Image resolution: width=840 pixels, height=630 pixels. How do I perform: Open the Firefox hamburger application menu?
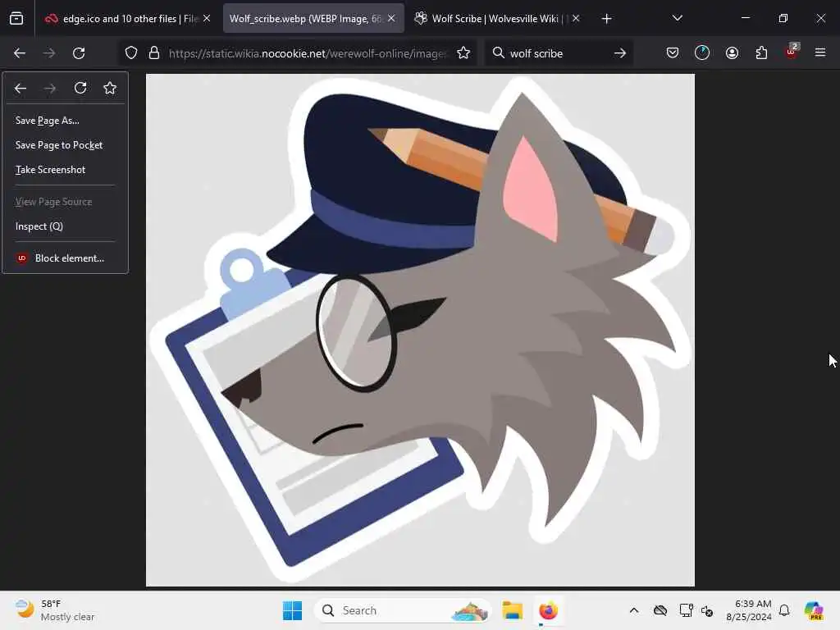(820, 52)
